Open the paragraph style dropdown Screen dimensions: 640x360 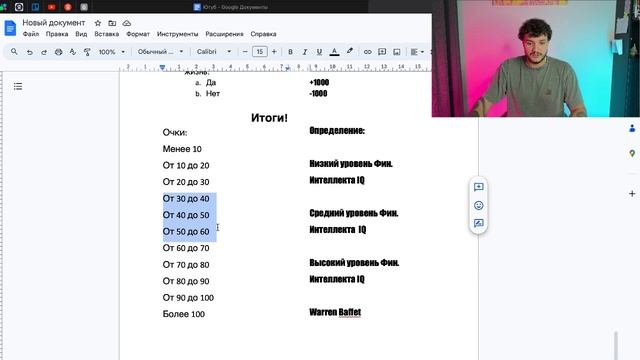[x=160, y=52]
